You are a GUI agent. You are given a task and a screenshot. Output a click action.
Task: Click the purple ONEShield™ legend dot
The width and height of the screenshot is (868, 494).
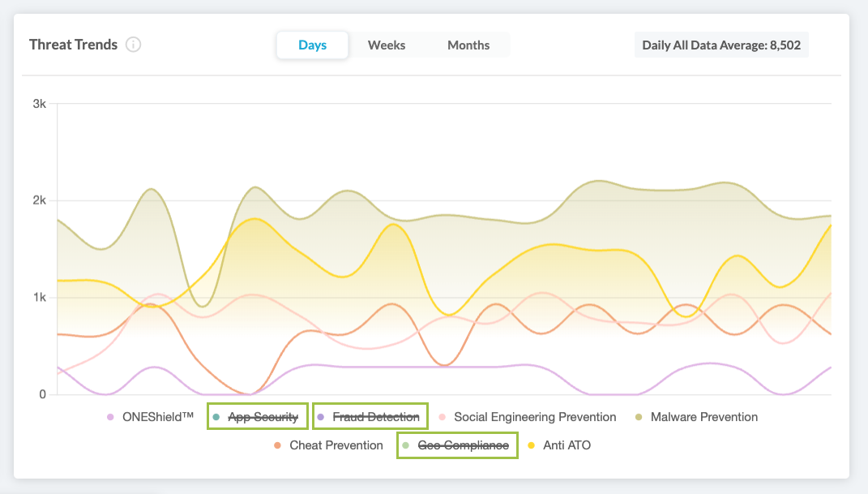110,417
